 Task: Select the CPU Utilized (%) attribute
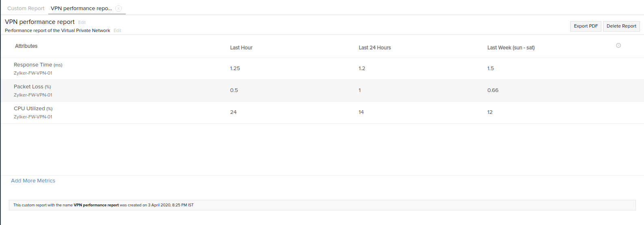pos(33,109)
